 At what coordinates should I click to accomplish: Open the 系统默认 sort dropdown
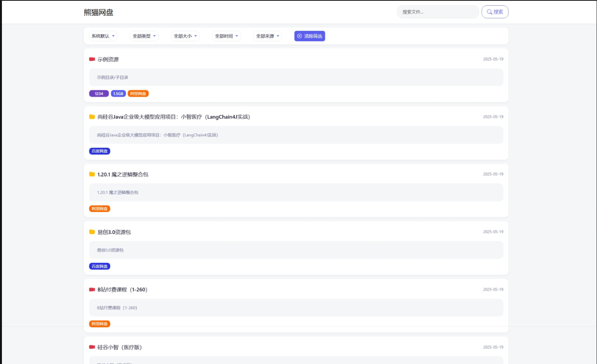click(103, 36)
